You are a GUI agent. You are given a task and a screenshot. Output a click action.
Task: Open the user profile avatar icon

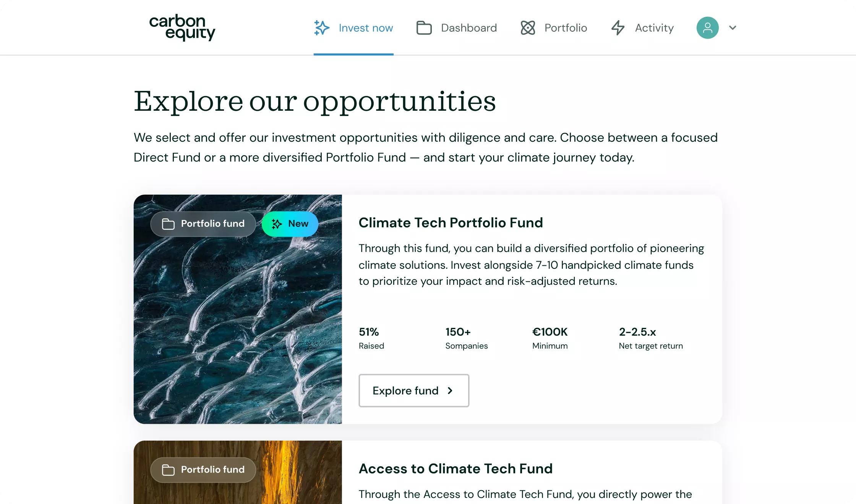point(707,27)
